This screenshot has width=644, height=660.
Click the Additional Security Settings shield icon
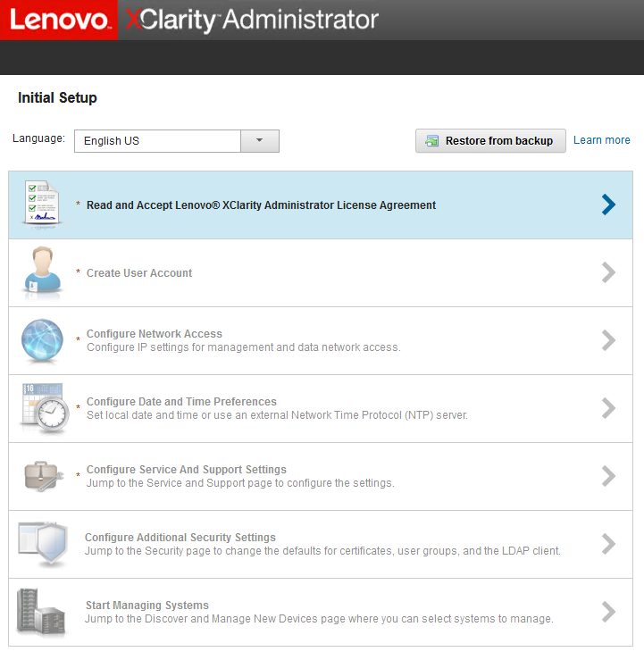click(43, 544)
